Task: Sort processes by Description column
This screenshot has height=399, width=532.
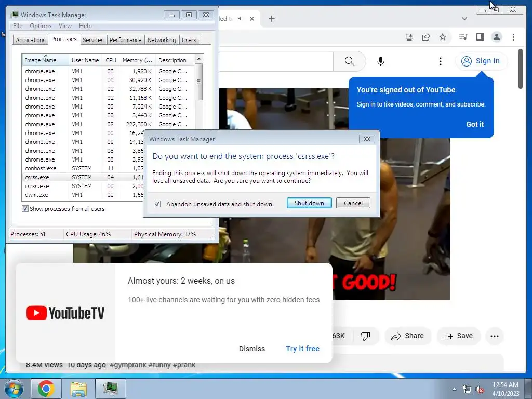Action: pos(175,60)
